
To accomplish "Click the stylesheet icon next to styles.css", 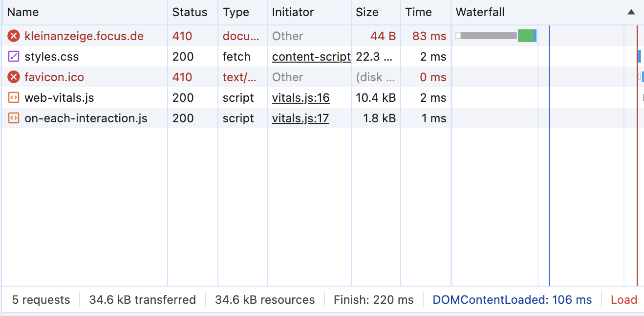I will coord(14,57).
